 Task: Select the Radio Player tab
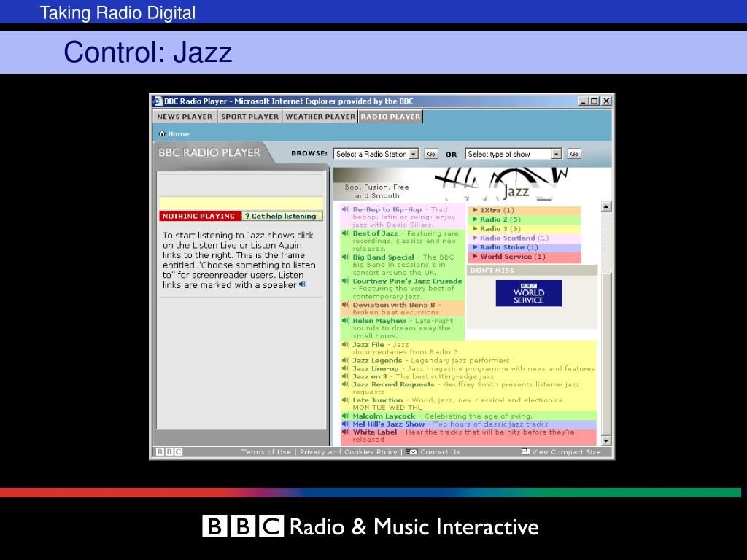click(x=391, y=117)
